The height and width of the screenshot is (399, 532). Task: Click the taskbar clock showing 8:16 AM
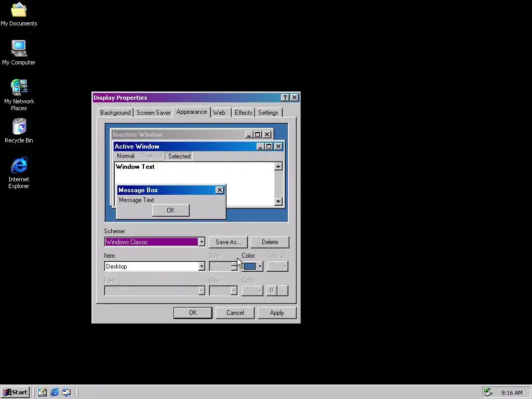tap(512, 393)
